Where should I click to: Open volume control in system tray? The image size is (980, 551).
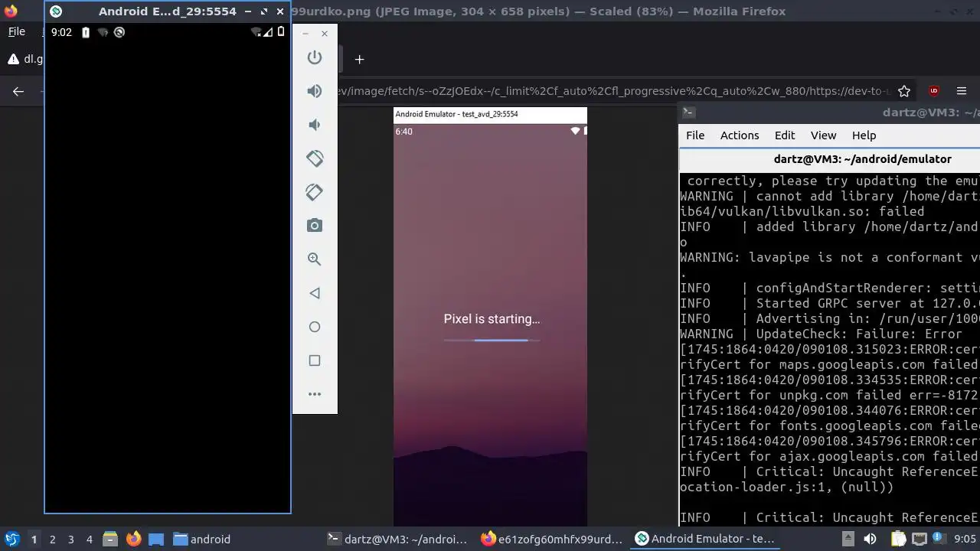click(x=870, y=539)
